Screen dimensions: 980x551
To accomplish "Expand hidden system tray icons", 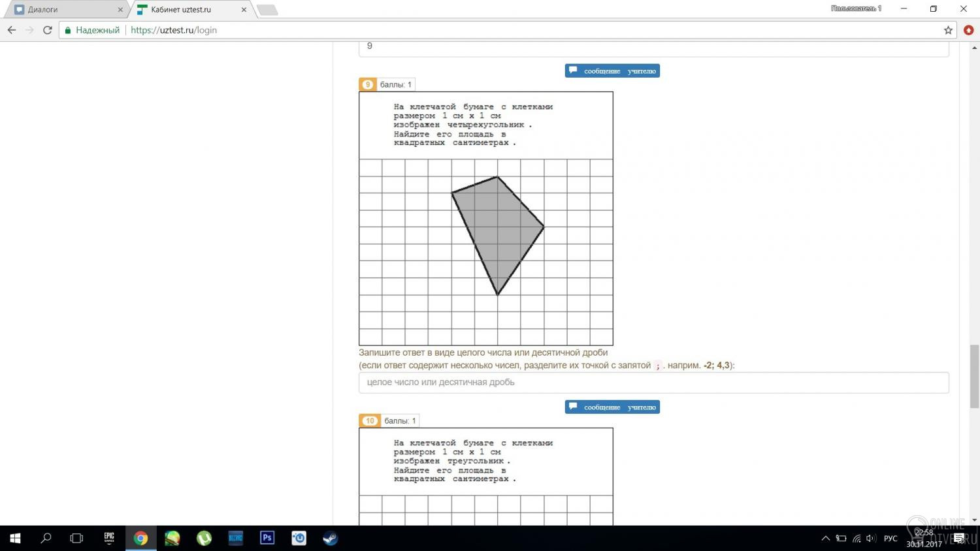I will [x=826, y=539].
